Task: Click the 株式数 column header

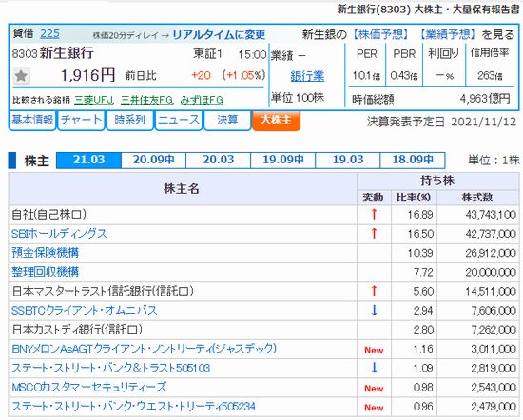Action: (x=477, y=198)
